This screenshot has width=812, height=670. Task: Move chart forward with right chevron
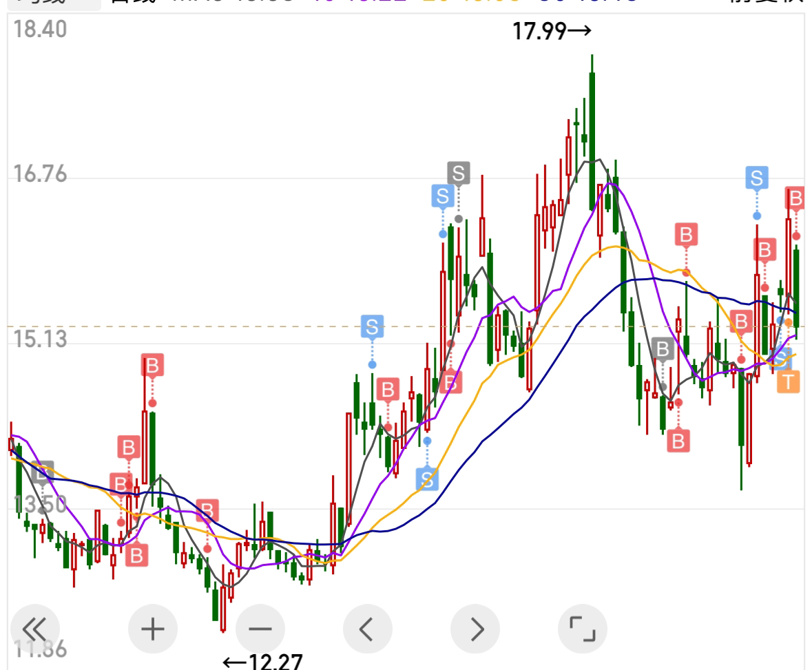475,629
